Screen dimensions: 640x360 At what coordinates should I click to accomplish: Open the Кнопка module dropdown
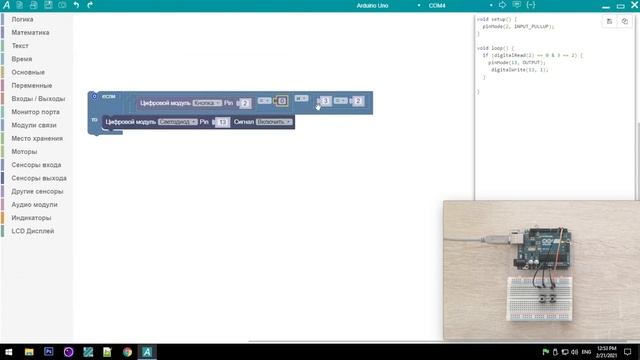pos(207,103)
